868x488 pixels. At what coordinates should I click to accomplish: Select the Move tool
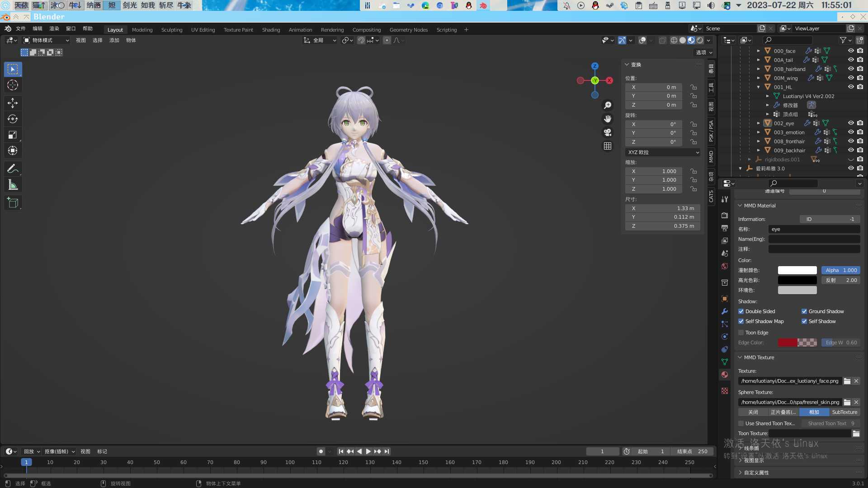click(x=13, y=103)
